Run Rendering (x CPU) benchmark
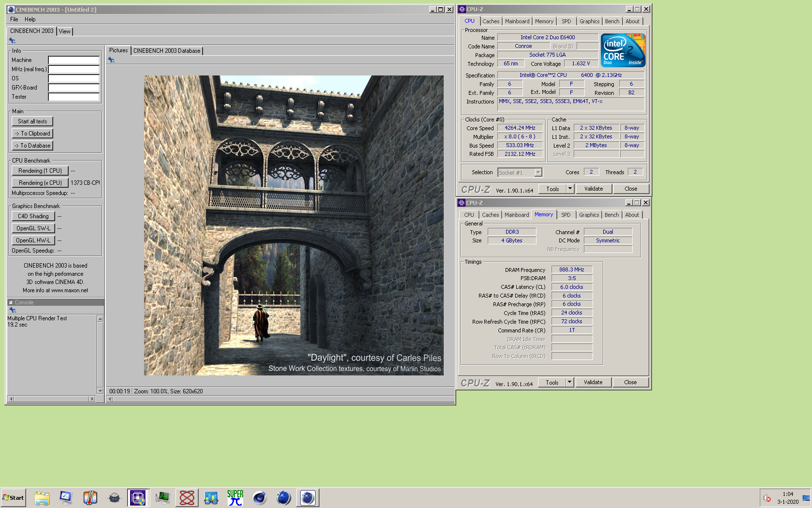The image size is (812, 508). pyautogui.click(x=40, y=183)
